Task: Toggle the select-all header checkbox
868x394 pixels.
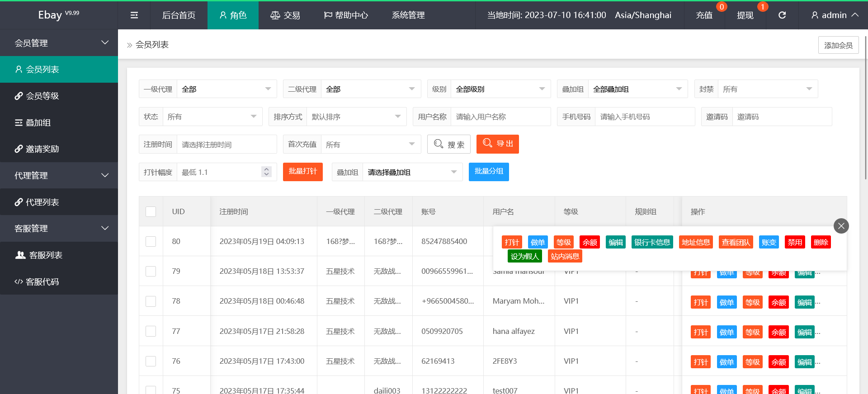Action: (151, 211)
